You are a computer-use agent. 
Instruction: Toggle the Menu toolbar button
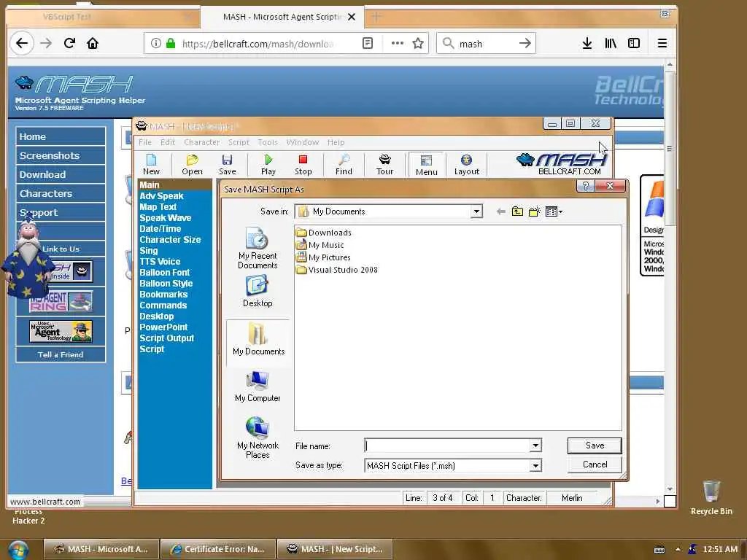[426, 165]
